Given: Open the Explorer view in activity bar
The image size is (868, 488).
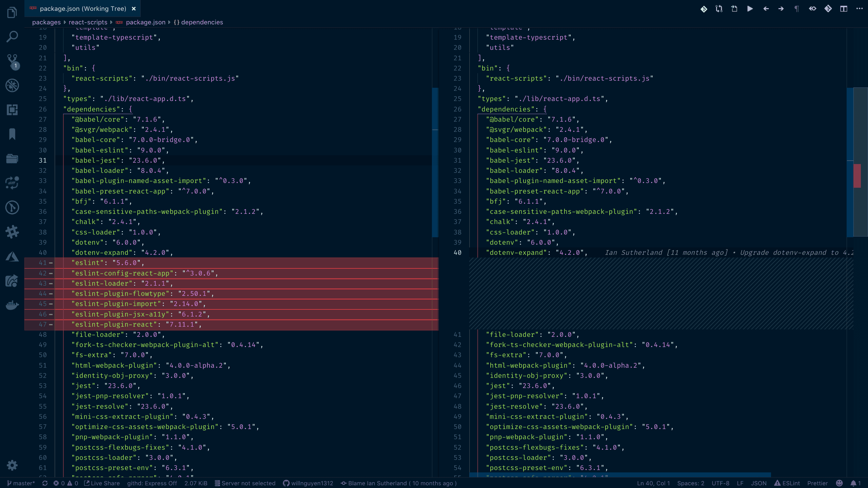Looking at the screenshot, I should point(12,13).
